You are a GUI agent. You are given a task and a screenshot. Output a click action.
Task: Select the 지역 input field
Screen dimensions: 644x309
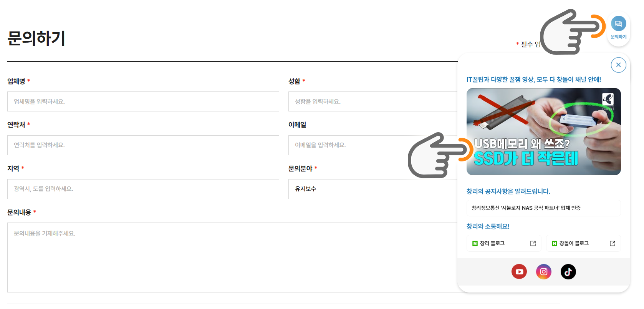click(x=143, y=189)
